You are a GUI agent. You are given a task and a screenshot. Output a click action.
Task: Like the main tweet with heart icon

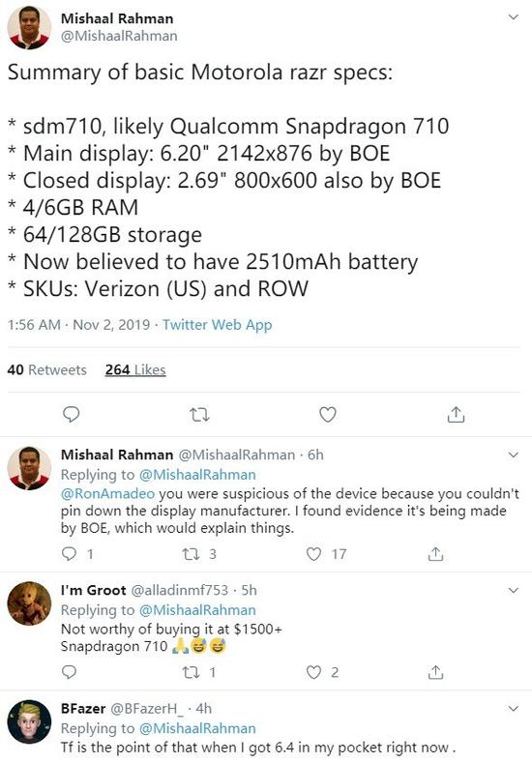(x=327, y=415)
